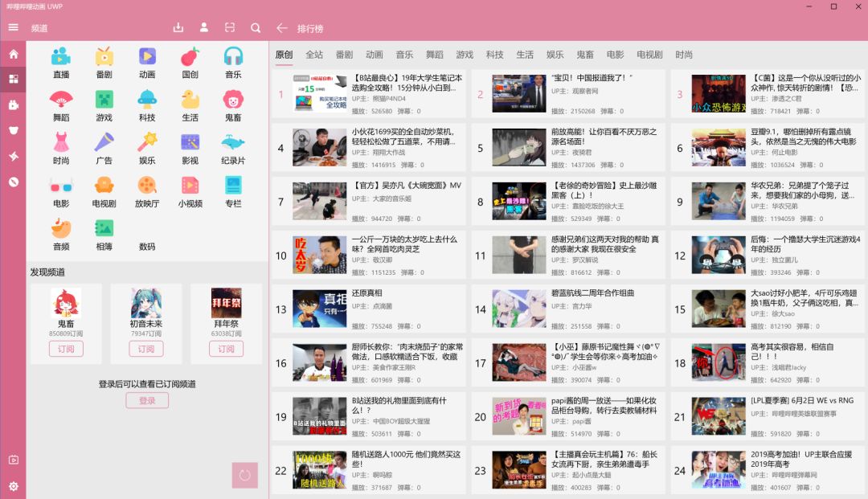Open rank 13 video 还原真相
The image size is (868, 499).
click(369, 309)
